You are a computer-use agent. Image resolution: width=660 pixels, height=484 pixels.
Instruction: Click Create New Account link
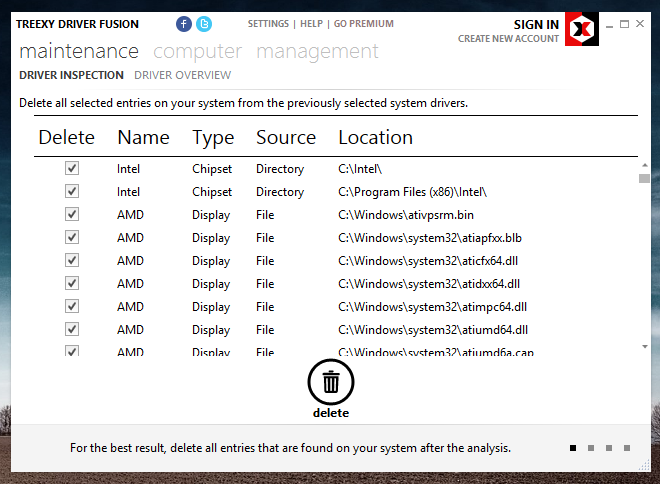(x=508, y=39)
